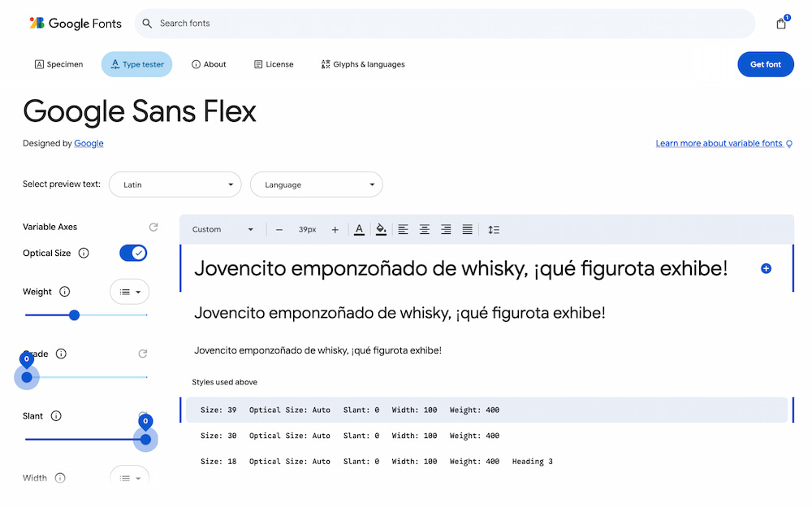This screenshot has height=508, width=812.
Task: Align preview text to the left
Action: coord(403,230)
